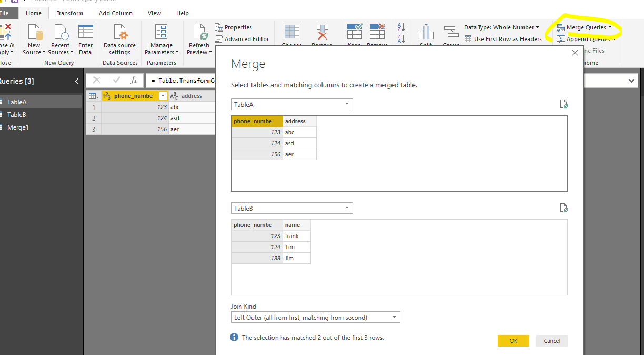644x355 pixels.
Task: Open the Help tab
Action: [x=183, y=13]
